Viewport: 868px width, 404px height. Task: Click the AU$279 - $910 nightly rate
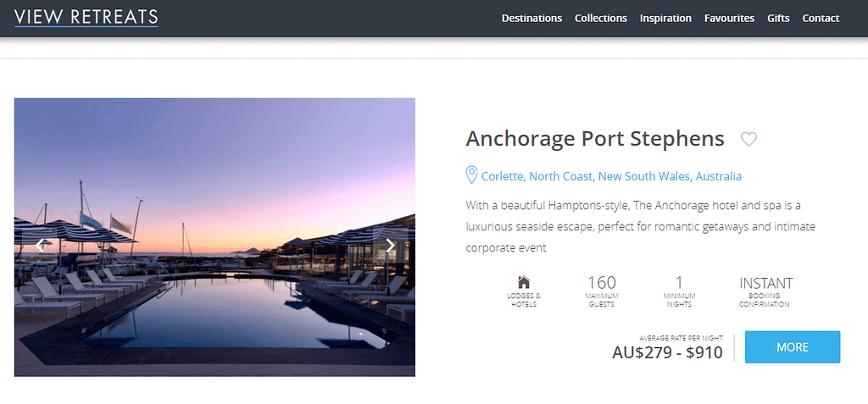[x=667, y=352]
